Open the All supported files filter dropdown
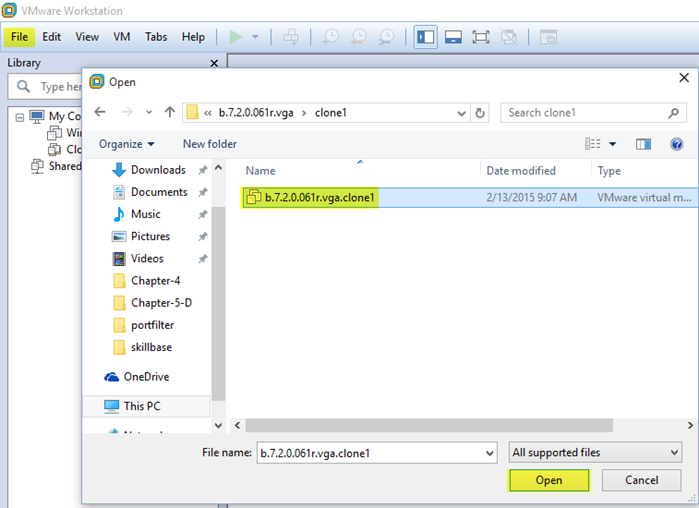The width and height of the screenshot is (699, 508). 595,453
